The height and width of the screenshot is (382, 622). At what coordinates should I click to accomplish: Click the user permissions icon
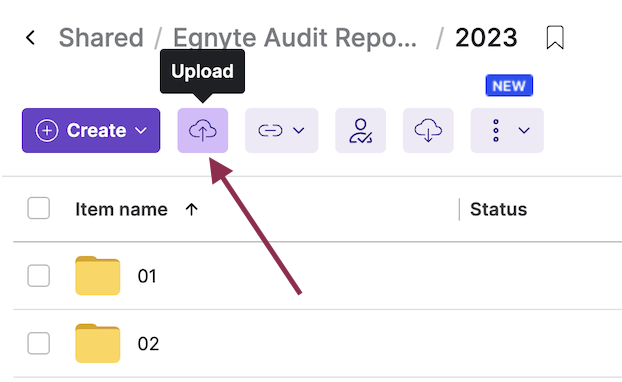coord(361,131)
